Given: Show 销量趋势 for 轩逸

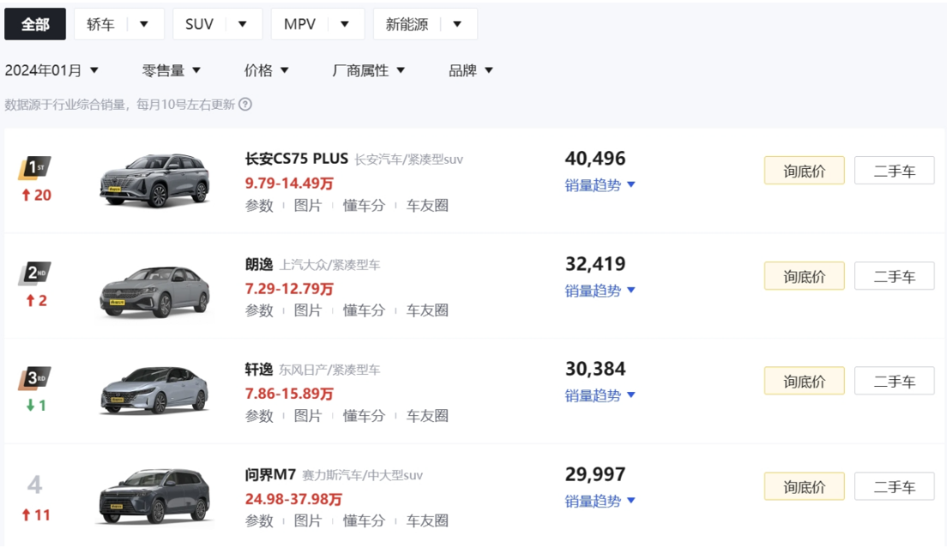Looking at the screenshot, I should click(x=600, y=395).
